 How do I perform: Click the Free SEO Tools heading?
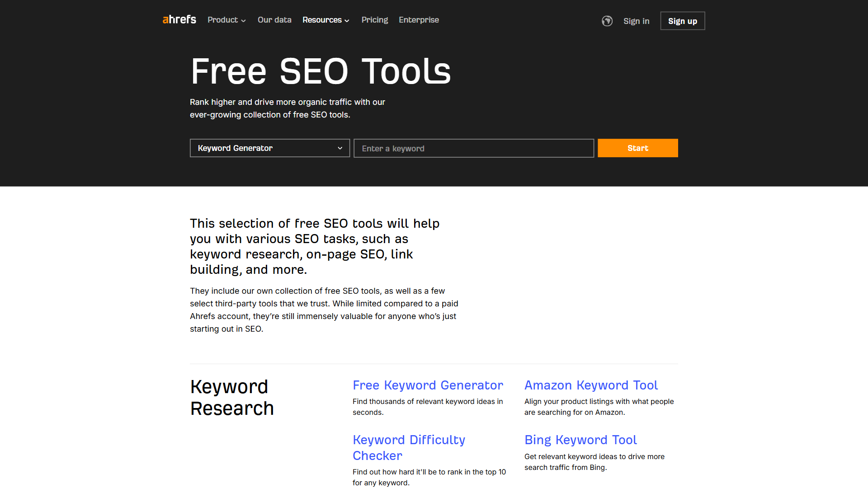coord(321,71)
